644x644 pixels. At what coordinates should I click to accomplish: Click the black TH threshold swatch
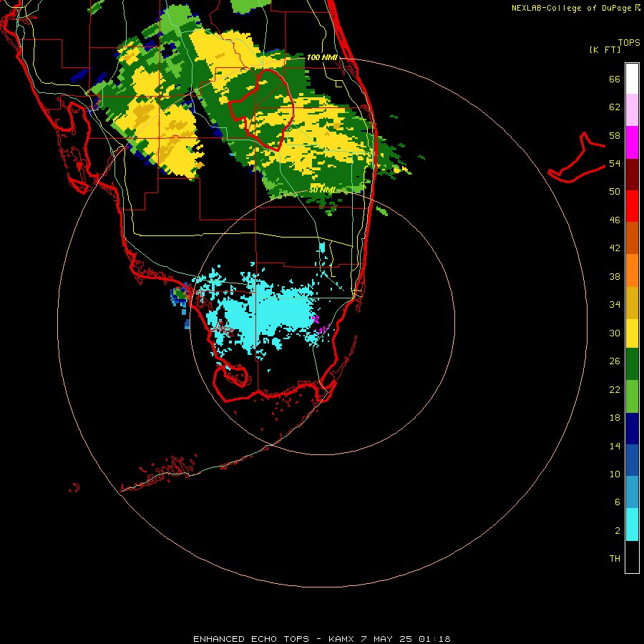(632, 557)
